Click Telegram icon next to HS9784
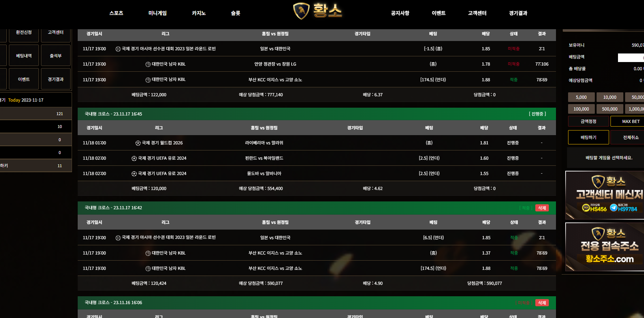The width and height of the screenshot is (644, 318). pos(614,207)
